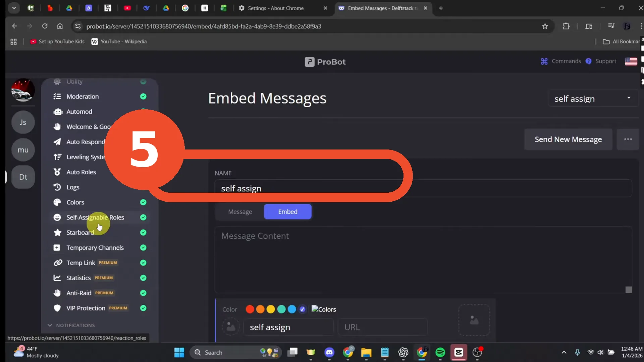Open the three-dots more options menu
Image resolution: width=644 pixels, height=362 pixels.
628,139
